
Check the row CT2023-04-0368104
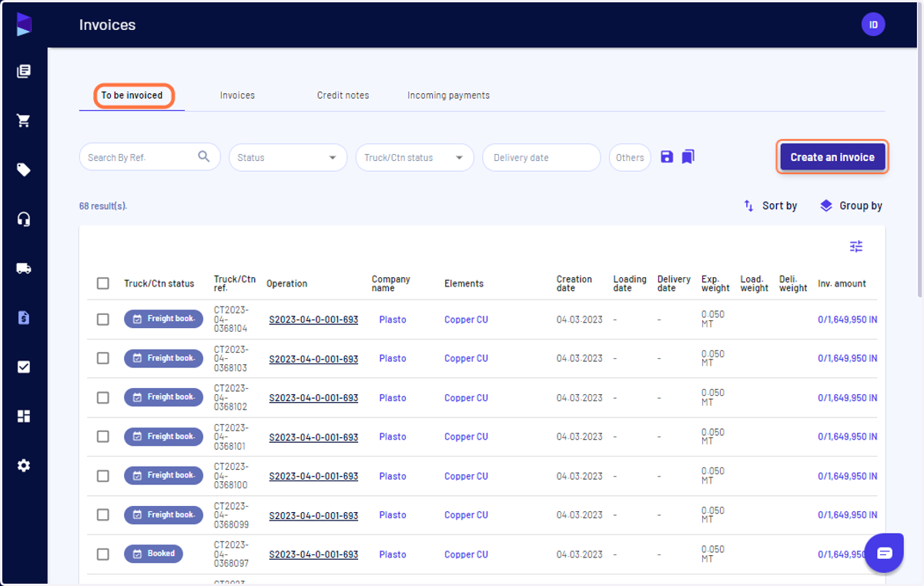point(103,320)
